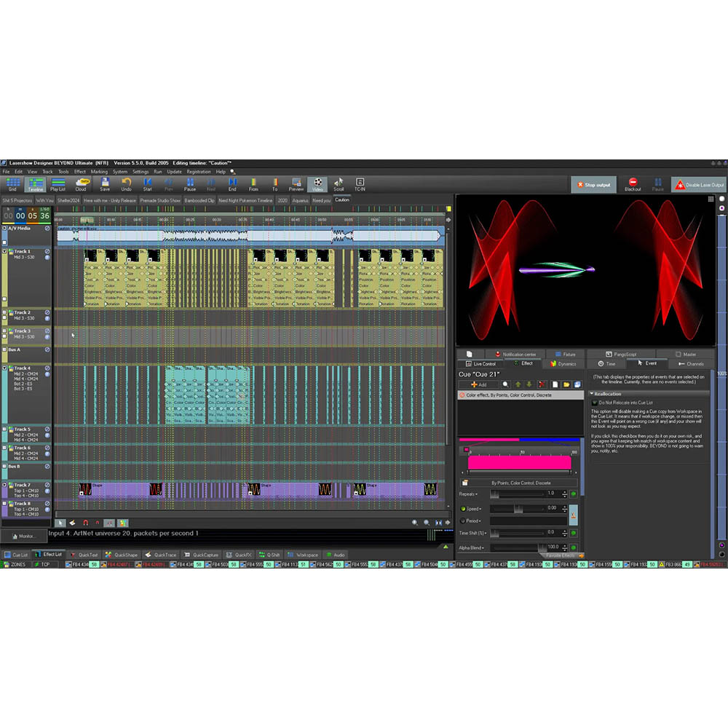
Task: Search effects with magnifier in Cue panel
Action: point(506,384)
